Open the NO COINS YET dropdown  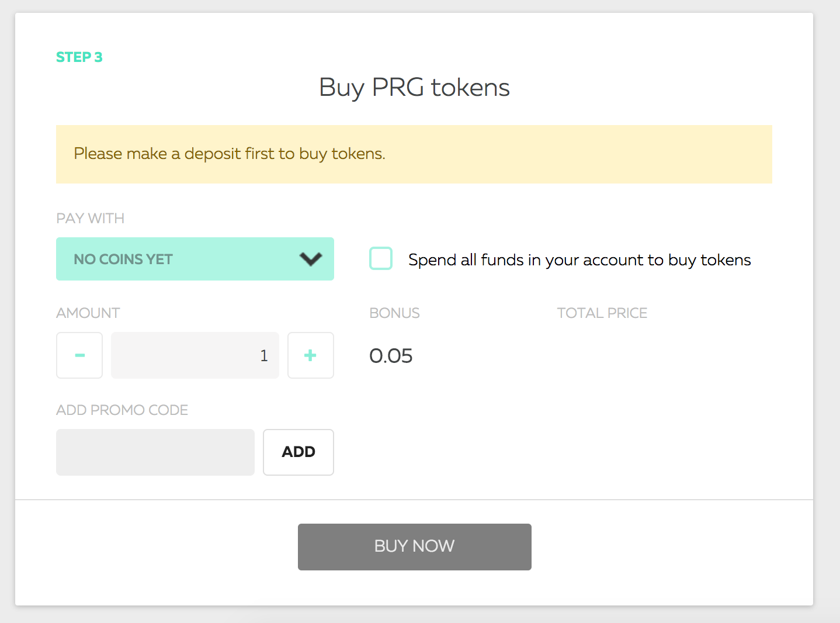195,259
